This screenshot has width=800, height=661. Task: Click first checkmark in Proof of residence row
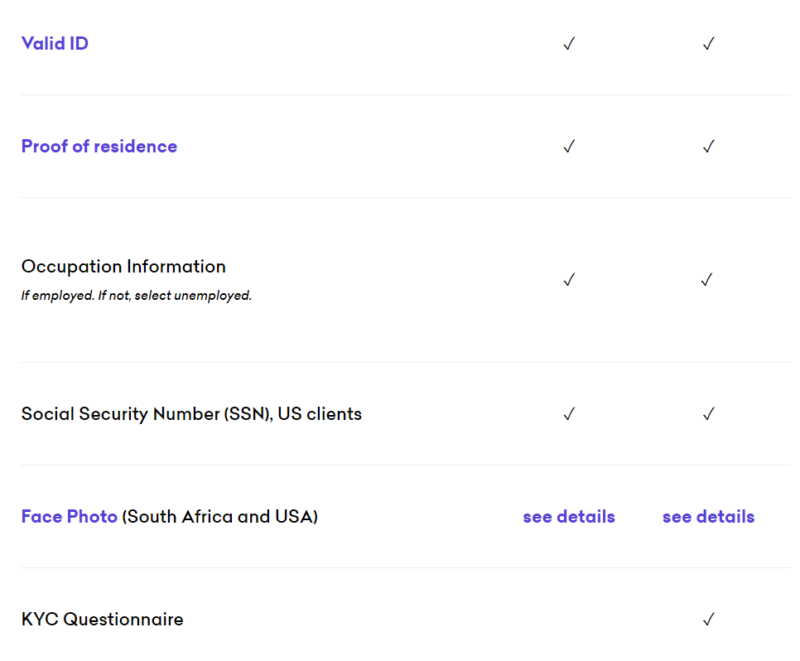point(569,147)
